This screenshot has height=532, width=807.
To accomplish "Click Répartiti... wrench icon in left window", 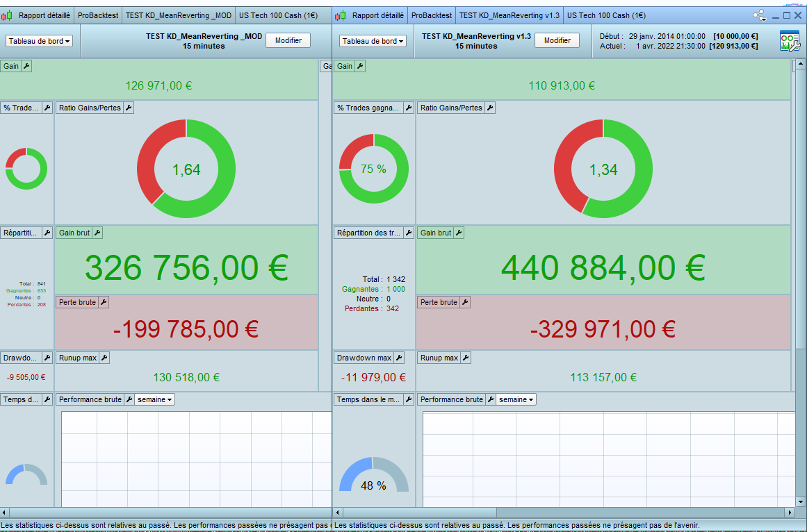I will (47, 233).
